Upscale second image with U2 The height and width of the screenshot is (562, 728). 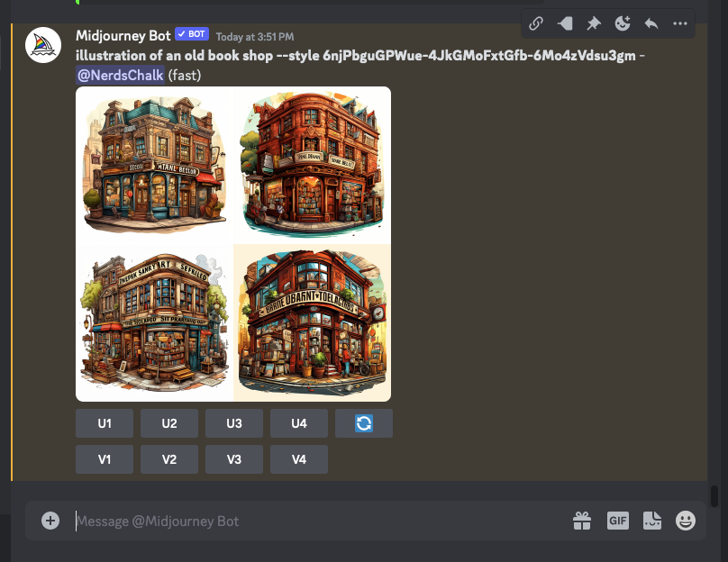169,423
